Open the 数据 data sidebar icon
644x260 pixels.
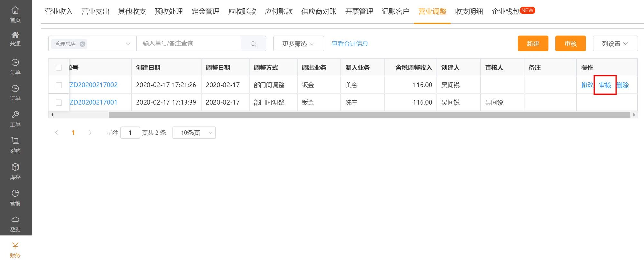point(15,224)
